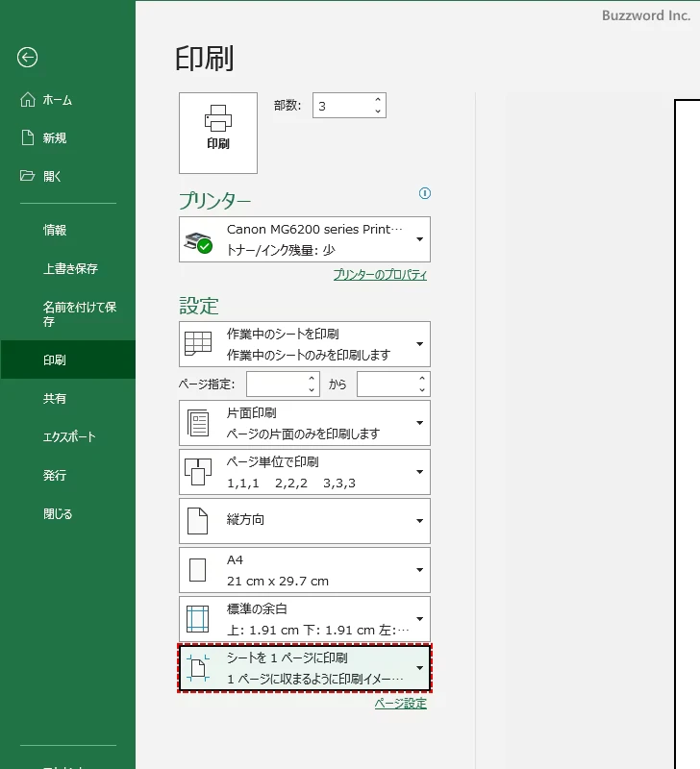The image size is (700, 769).
Task: Increase the number of copies
Action: pos(378,100)
